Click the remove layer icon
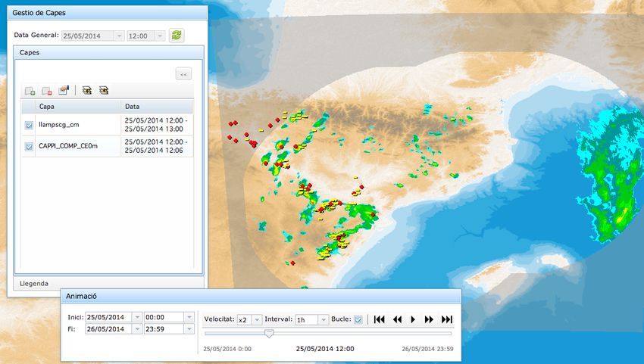The height and width of the screenshot is (364, 644). pyautogui.click(x=47, y=91)
